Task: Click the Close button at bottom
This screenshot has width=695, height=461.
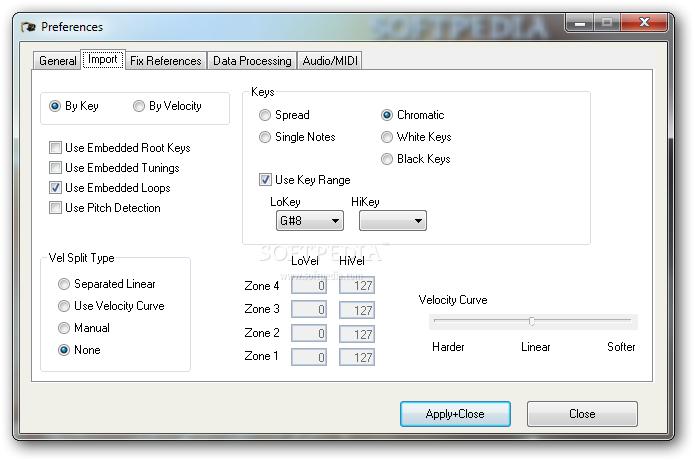Action: click(582, 414)
